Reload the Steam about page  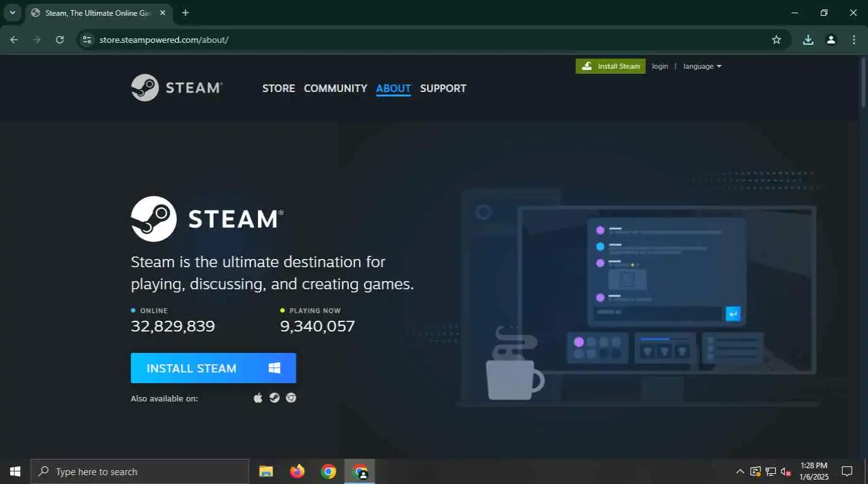point(60,40)
